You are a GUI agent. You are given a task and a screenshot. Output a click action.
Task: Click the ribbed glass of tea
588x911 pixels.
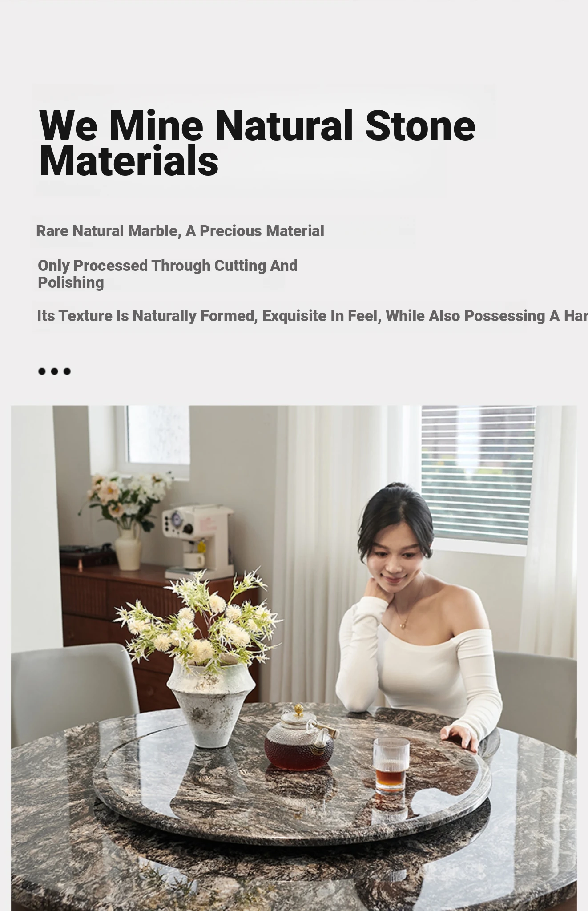pyautogui.click(x=391, y=765)
